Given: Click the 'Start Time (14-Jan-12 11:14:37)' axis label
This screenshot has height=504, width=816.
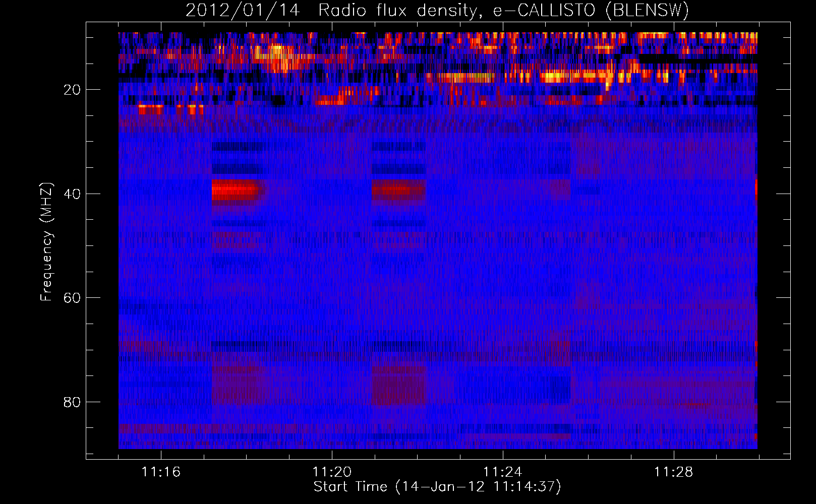Looking at the screenshot, I should (437, 487).
